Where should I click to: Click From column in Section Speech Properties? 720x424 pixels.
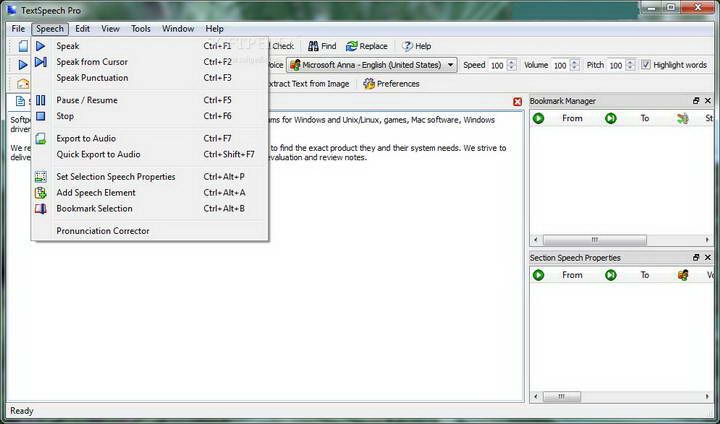tap(572, 275)
